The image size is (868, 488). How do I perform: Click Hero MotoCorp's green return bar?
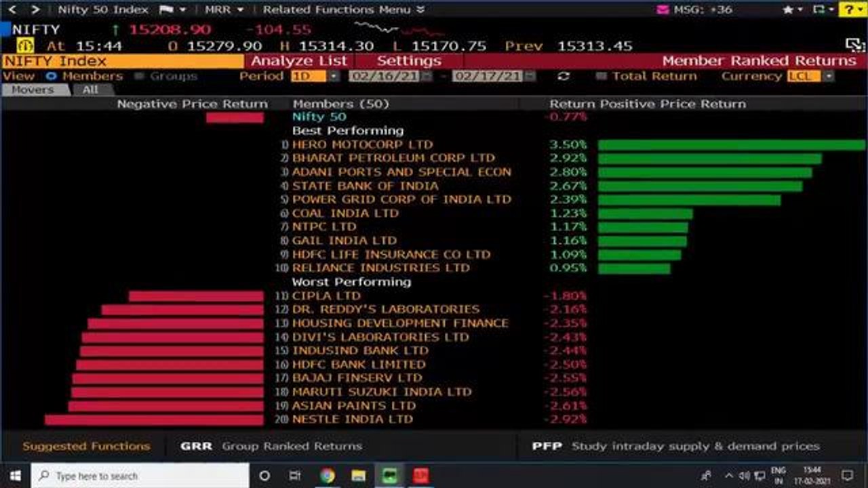click(x=732, y=144)
